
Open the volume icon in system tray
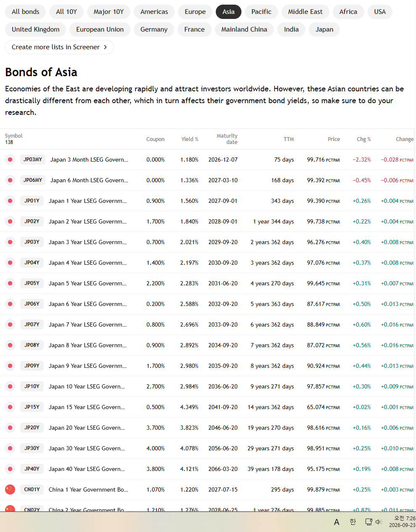(x=378, y=522)
